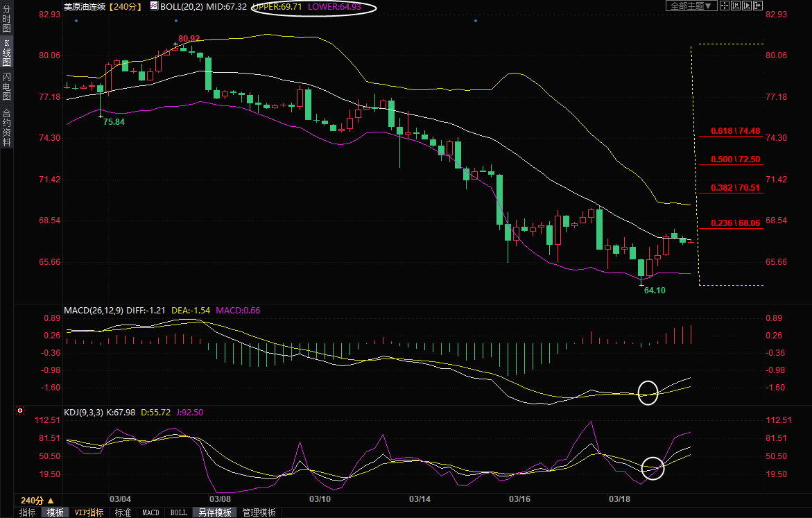The width and height of the screenshot is (812, 518).
Task: Open 管理模板 template manager
Action: [x=258, y=512]
